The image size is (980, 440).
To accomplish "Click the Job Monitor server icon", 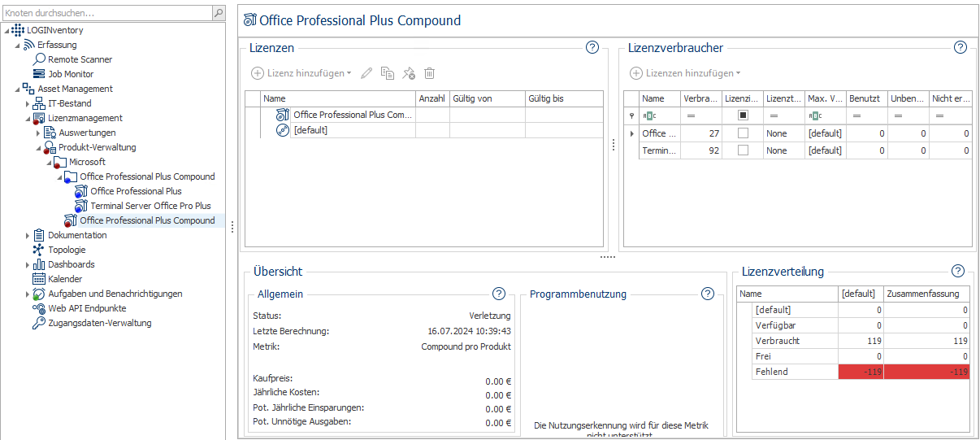I will coord(39,74).
